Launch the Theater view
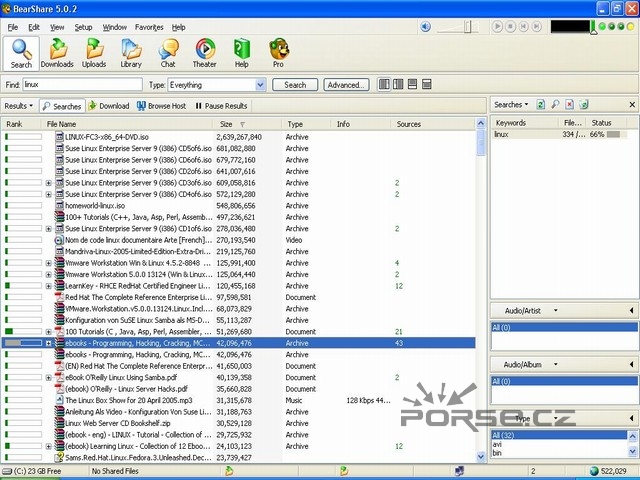The image size is (640, 480). pos(204,52)
